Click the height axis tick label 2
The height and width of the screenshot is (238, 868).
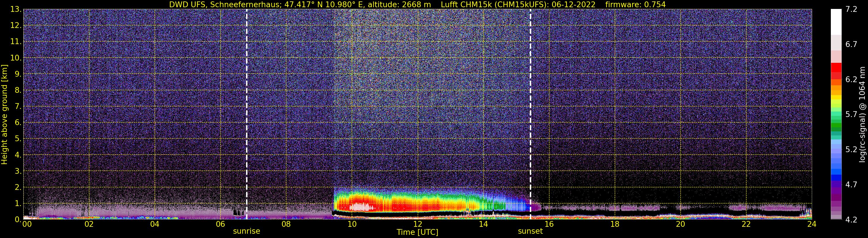tap(18, 188)
